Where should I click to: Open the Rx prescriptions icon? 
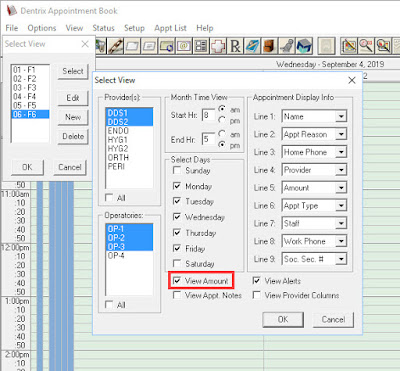click(235, 46)
